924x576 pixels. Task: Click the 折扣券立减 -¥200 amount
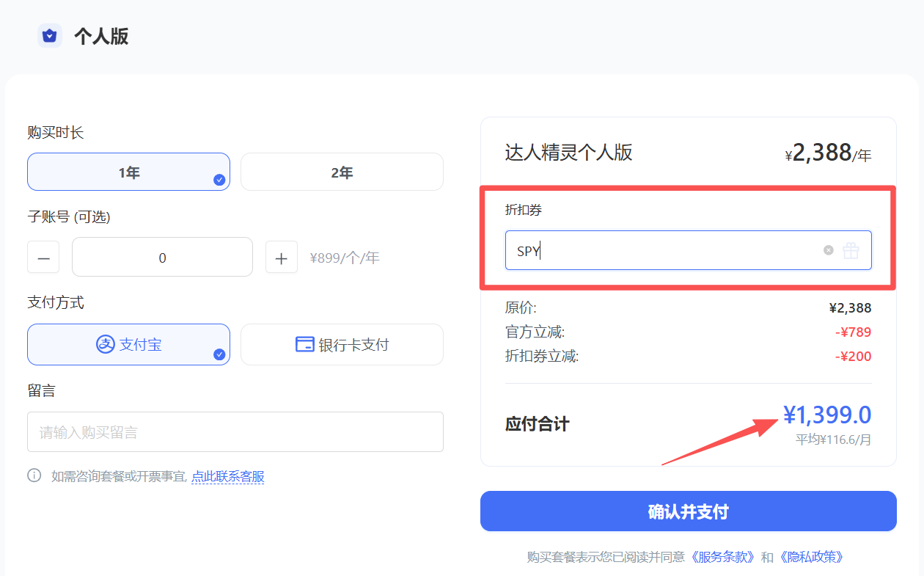[x=853, y=357]
